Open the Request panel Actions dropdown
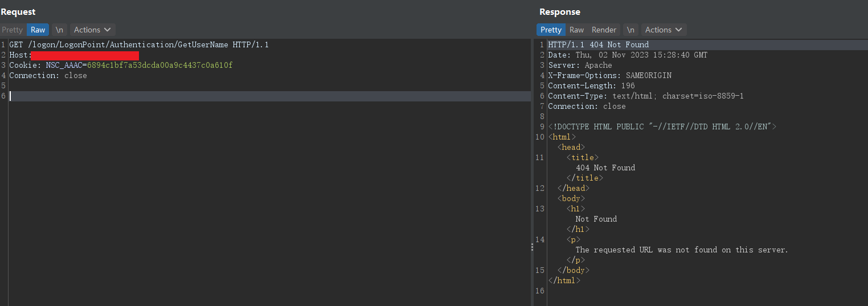The image size is (868, 306). pos(92,30)
